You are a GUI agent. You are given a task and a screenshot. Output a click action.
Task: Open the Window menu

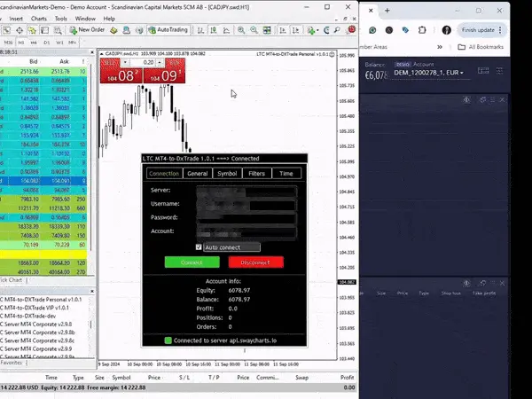pos(85,19)
